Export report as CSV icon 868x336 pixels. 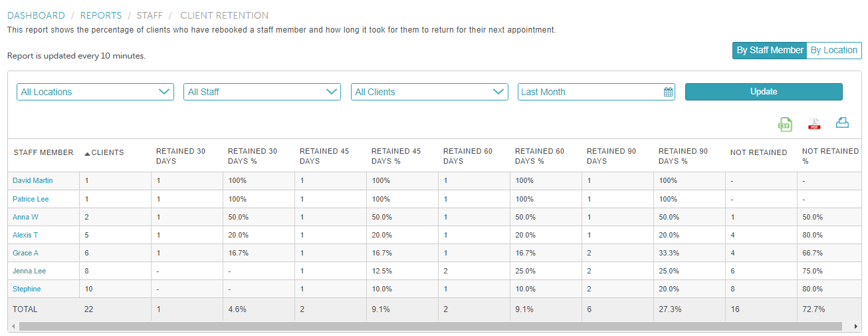[x=785, y=124]
